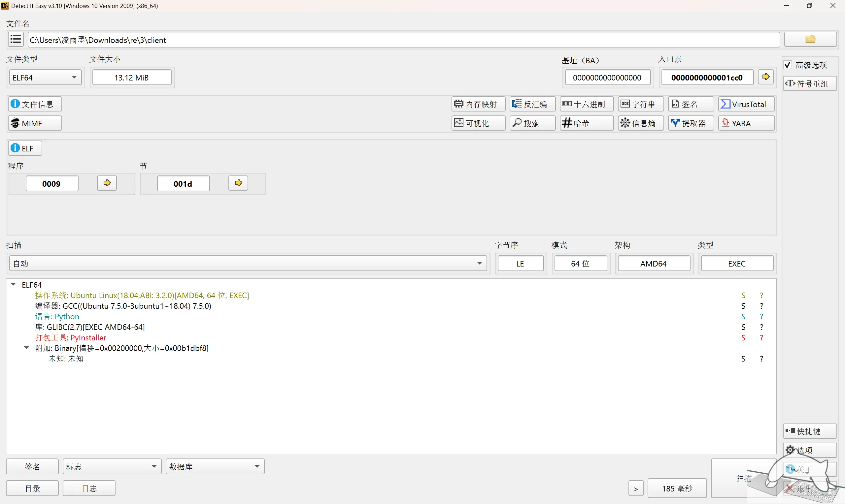
Task: Open 符号重组 demangle button
Action: (x=810, y=83)
